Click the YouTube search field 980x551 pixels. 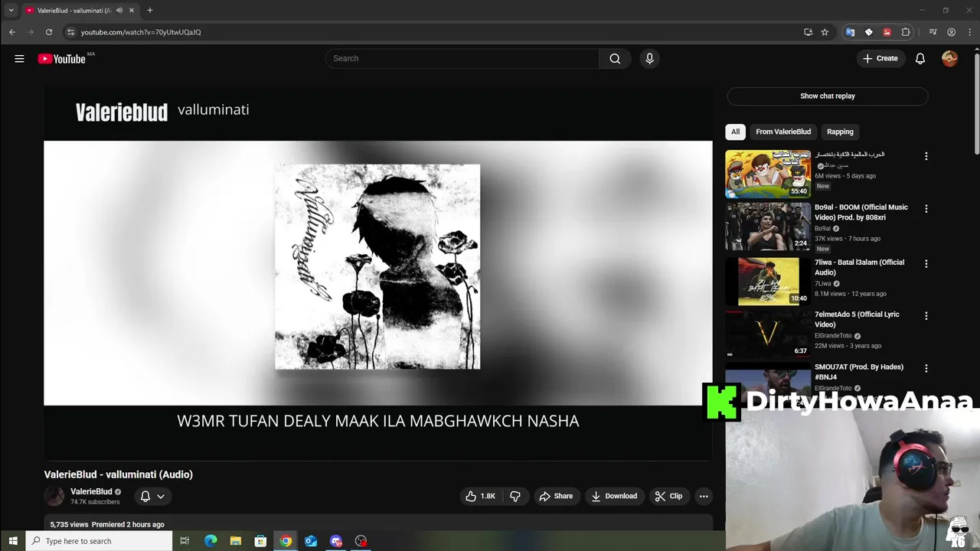click(462, 58)
